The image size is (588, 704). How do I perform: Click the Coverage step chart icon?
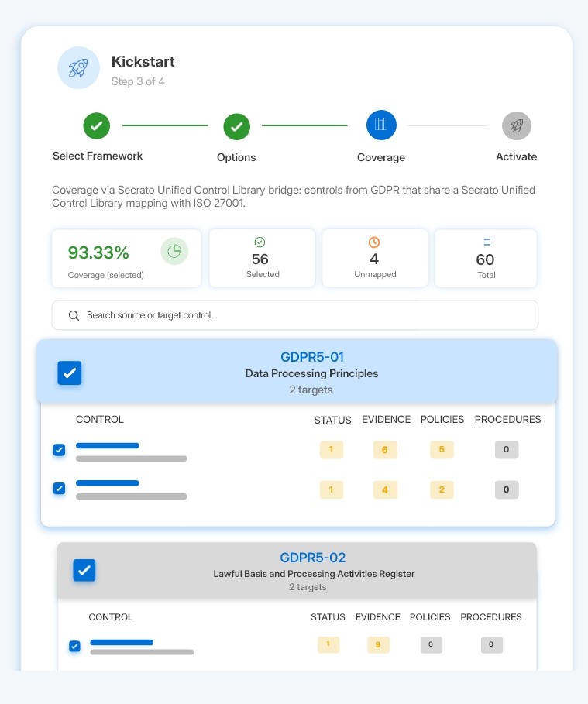point(381,125)
